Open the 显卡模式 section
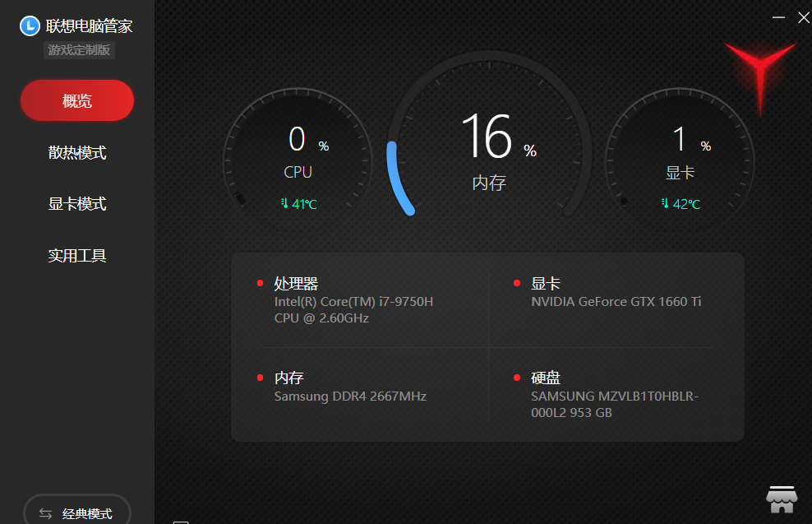 [77, 204]
